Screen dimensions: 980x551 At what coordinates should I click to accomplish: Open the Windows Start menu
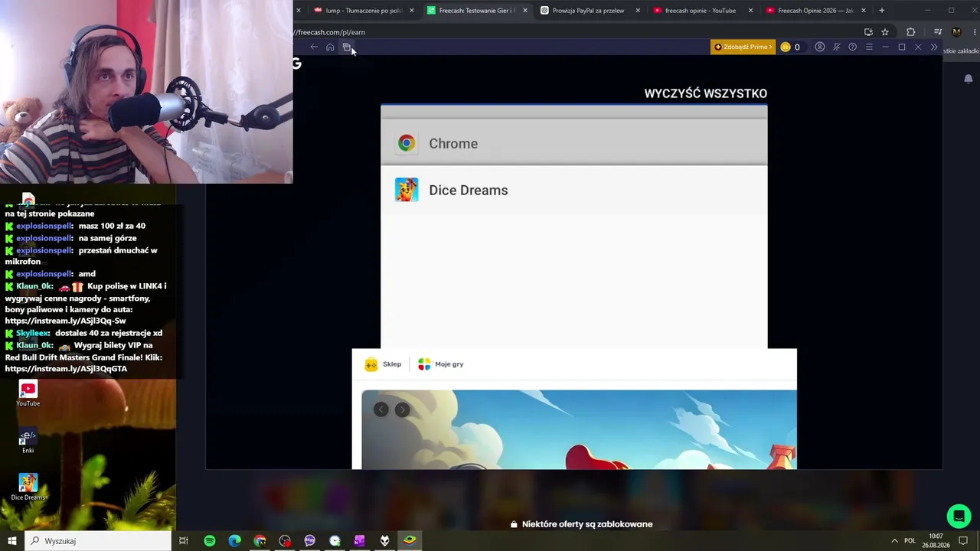click(x=11, y=541)
